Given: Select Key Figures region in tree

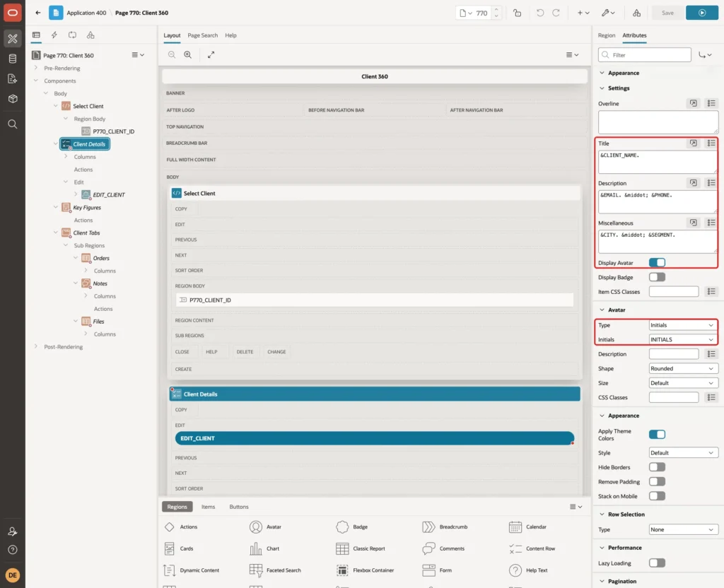Looking at the screenshot, I should coord(87,207).
